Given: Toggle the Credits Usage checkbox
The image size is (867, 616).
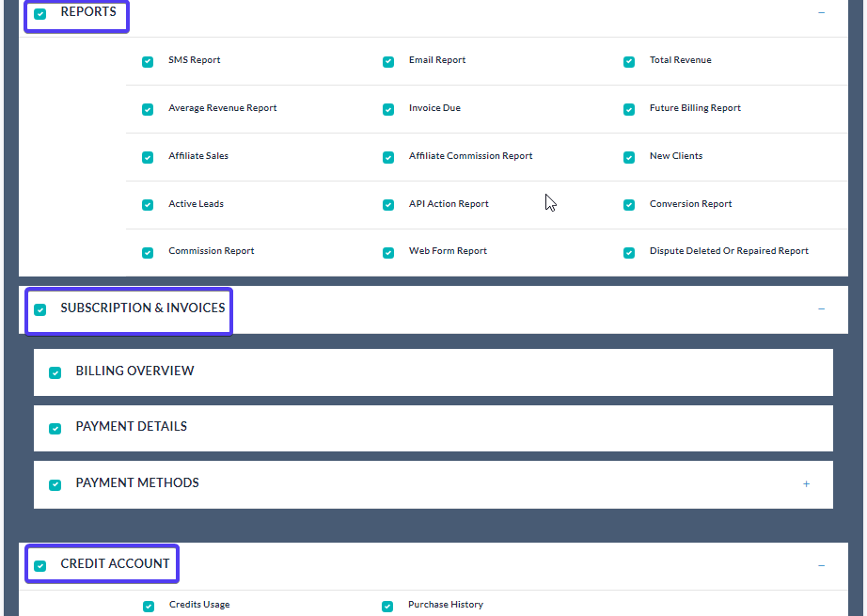Looking at the screenshot, I should 149,607.
